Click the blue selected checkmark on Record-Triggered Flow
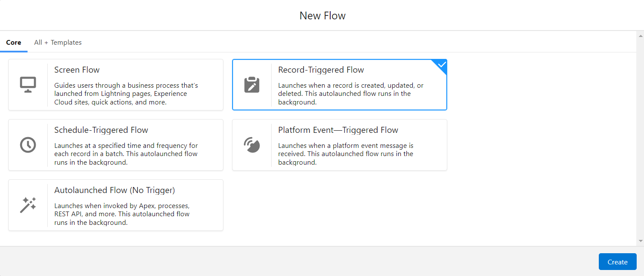 [x=441, y=65]
